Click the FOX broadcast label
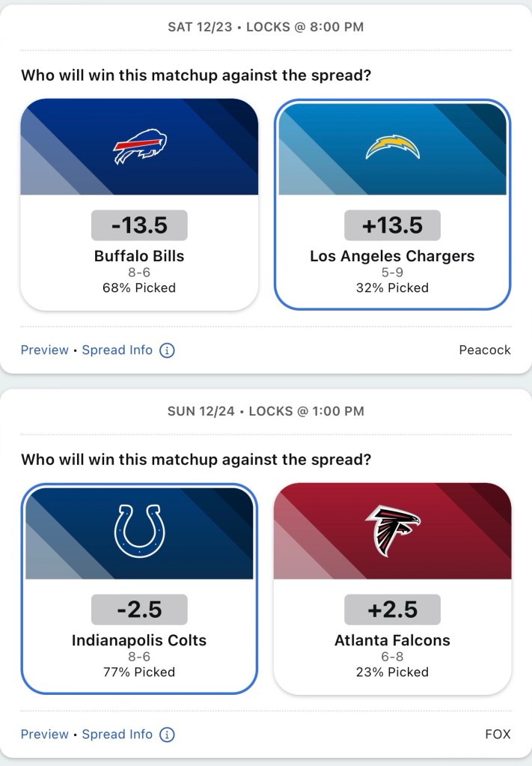The image size is (532, 766). (498, 735)
